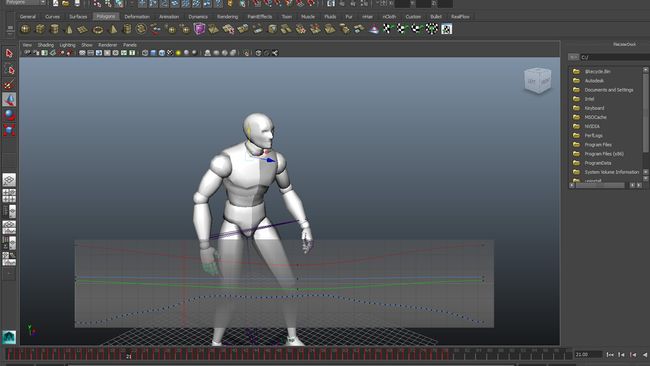The height and width of the screenshot is (366, 650).
Task: Create a polygon sphere from the shelf
Action: point(25,29)
